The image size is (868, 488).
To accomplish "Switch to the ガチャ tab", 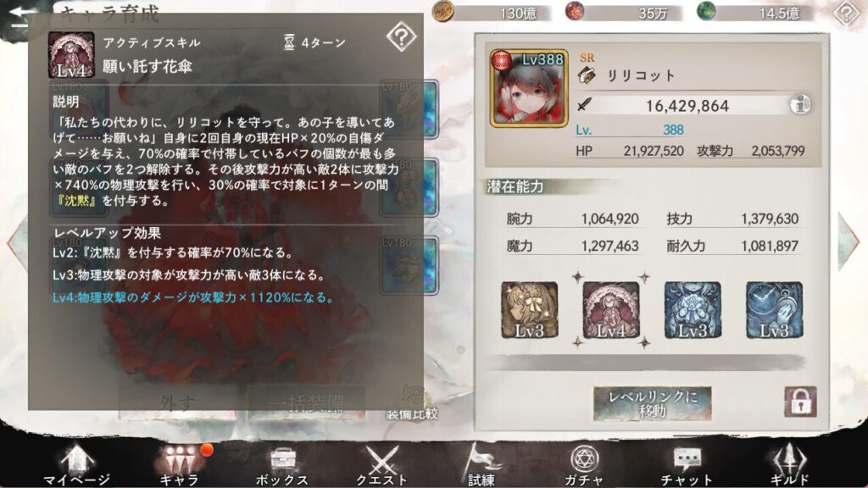I will click(x=584, y=466).
